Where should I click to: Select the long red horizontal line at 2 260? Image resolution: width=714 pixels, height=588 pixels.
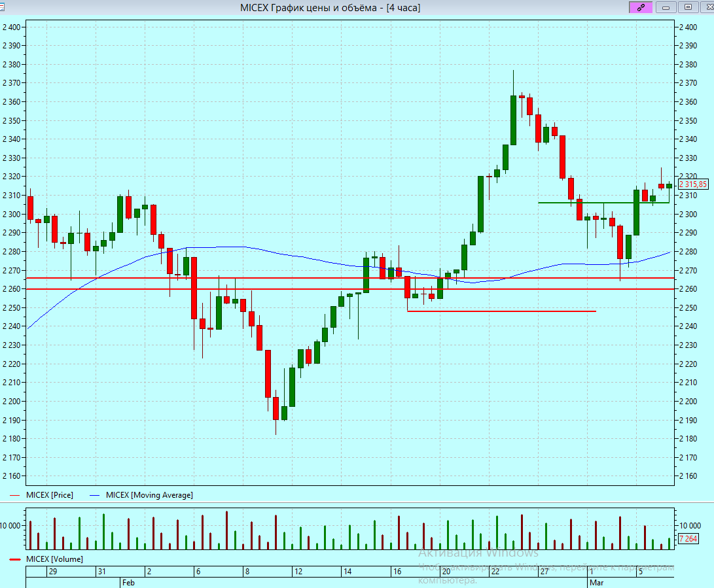[350, 289]
